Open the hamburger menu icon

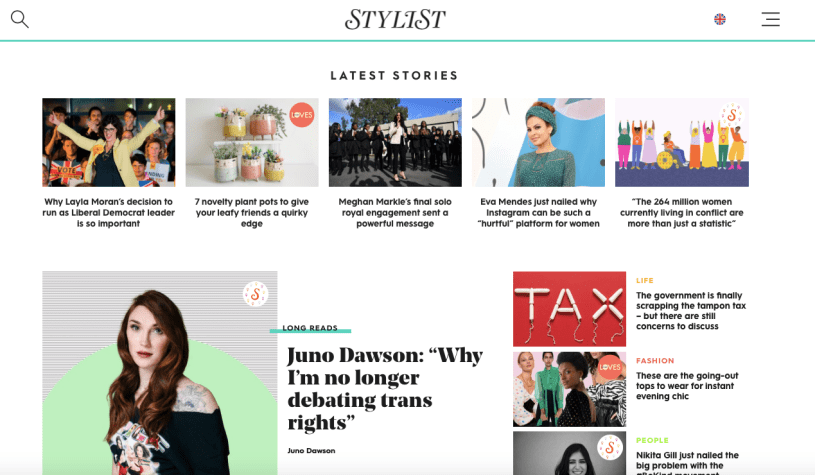pyautogui.click(x=771, y=19)
